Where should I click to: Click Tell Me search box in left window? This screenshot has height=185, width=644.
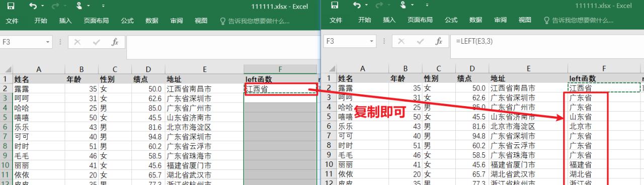pos(256,21)
